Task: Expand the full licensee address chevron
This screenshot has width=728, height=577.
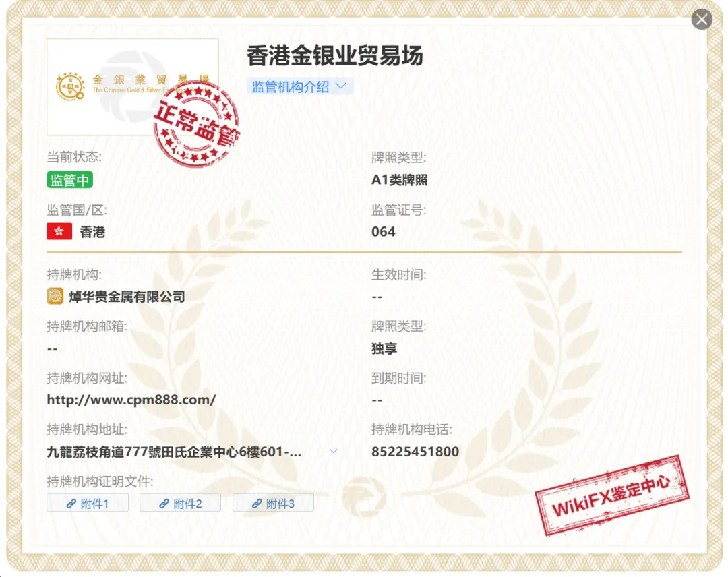Action: coord(334,451)
